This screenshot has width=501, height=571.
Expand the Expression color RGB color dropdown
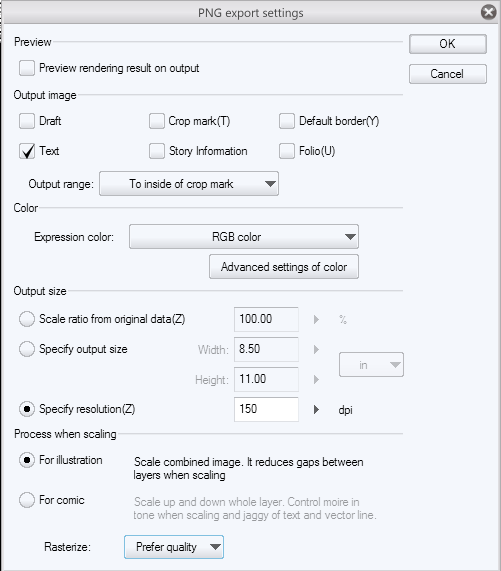click(244, 237)
